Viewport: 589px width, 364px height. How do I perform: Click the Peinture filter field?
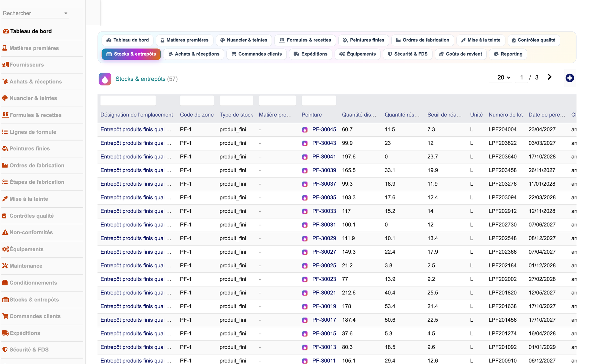click(x=319, y=100)
